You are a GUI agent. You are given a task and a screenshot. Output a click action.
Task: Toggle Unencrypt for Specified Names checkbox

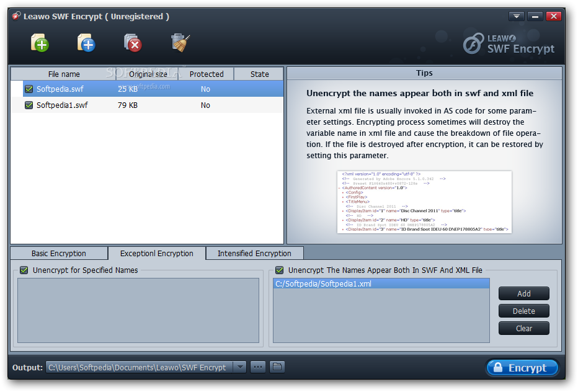[x=24, y=270]
